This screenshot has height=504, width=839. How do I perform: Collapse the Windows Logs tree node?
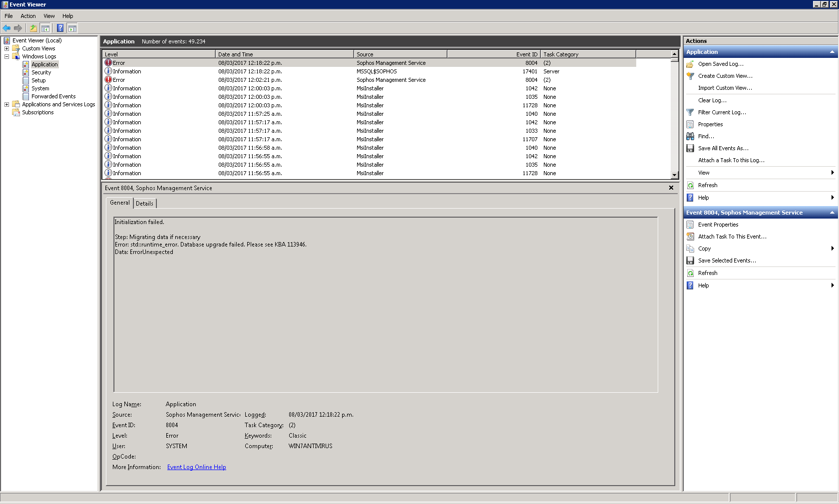(x=7, y=56)
